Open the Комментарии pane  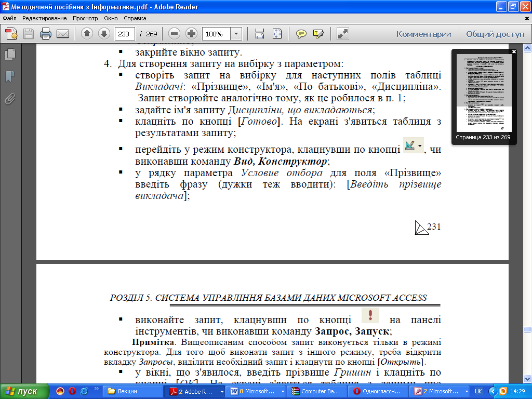[x=423, y=34]
